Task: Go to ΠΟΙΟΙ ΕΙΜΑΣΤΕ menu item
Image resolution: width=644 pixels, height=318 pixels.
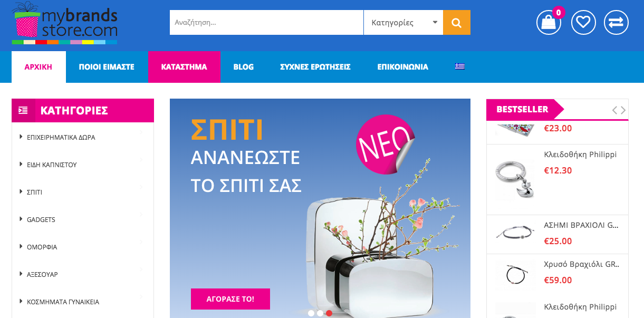Action: [107, 67]
